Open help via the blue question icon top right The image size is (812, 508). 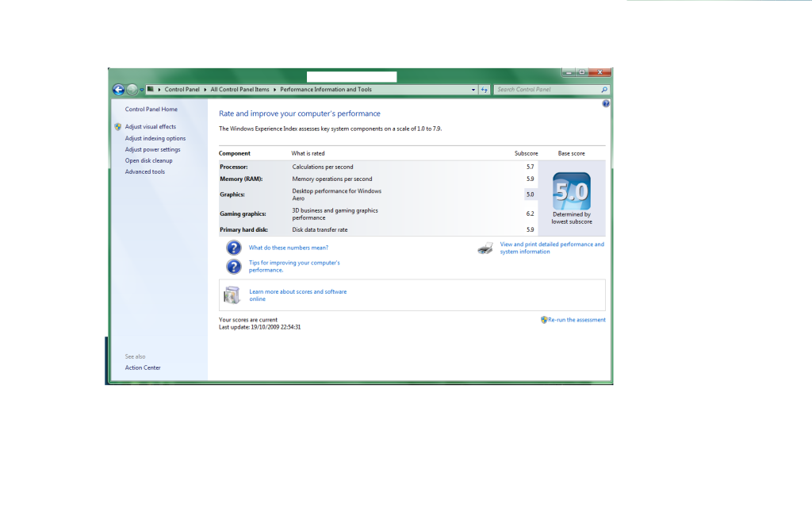pyautogui.click(x=606, y=104)
